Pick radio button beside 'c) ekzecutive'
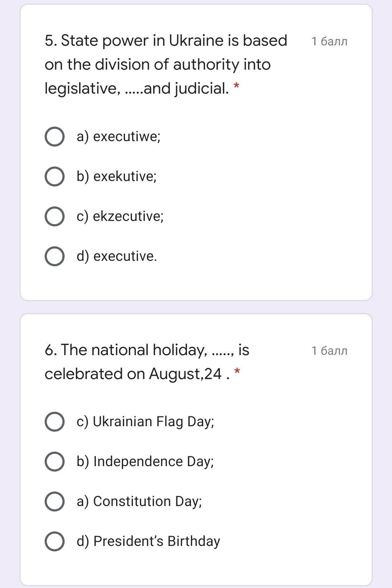This screenshot has width=392, height=588. click(x=54, y=217)
